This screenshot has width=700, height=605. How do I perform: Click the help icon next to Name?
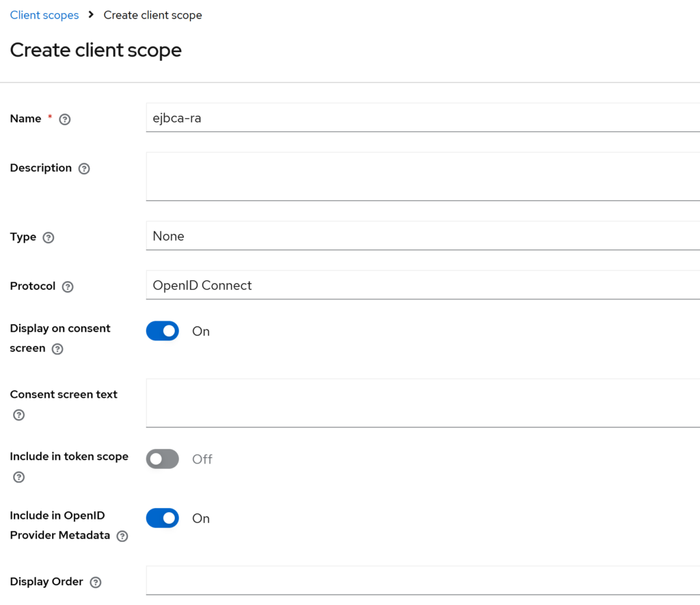click(65, 119)
